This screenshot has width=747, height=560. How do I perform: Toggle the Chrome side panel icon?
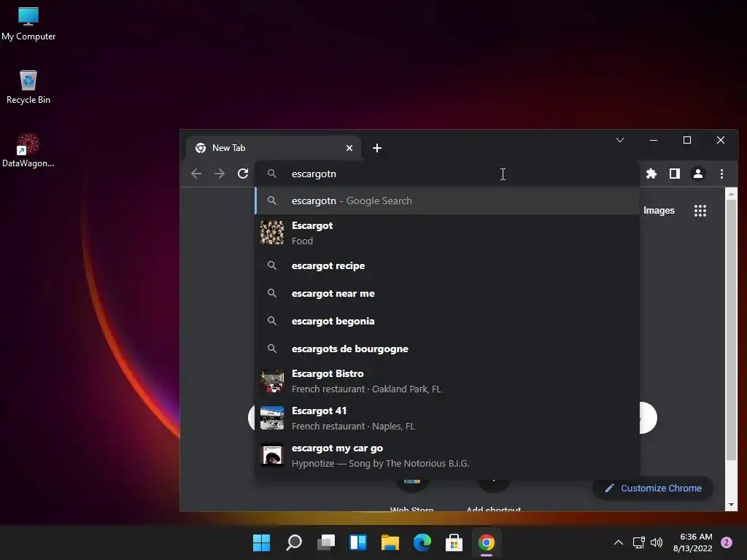(x=675, y=174)
